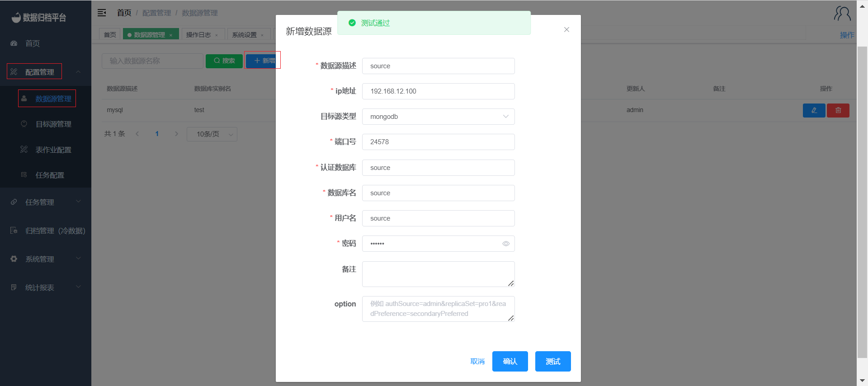The width and height of the screenshot is (868, 386).
Task: Close the 系统设置 tab with its x
Action: tap(262, 35)
